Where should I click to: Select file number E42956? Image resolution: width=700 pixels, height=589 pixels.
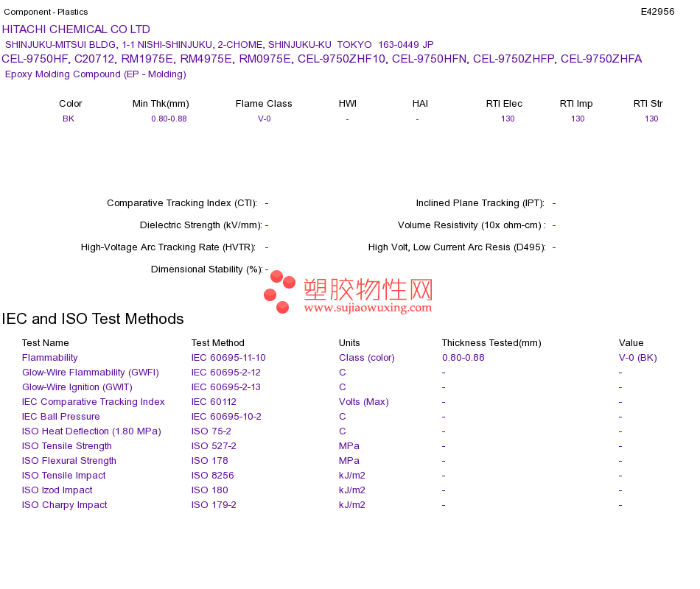[657, 12]
